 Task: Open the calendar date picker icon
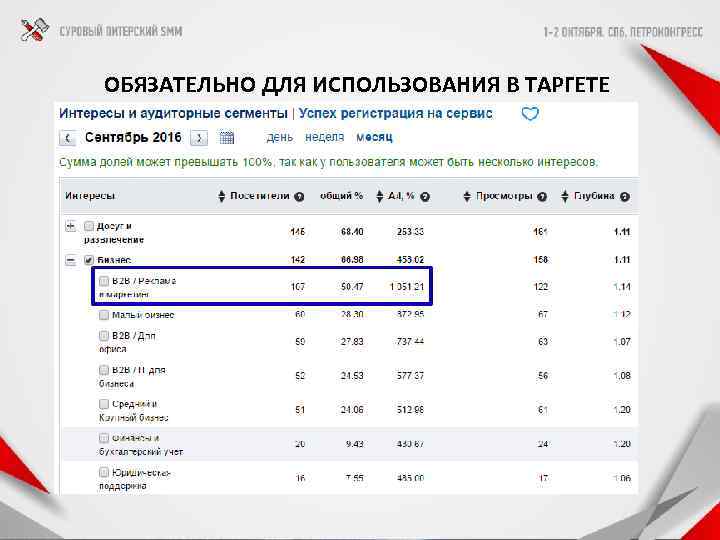[227, 137]
